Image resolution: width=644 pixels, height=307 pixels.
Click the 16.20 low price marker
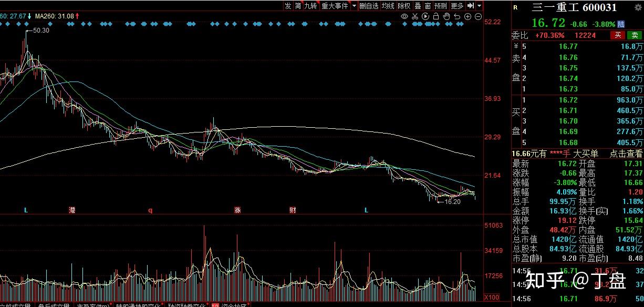452,201
